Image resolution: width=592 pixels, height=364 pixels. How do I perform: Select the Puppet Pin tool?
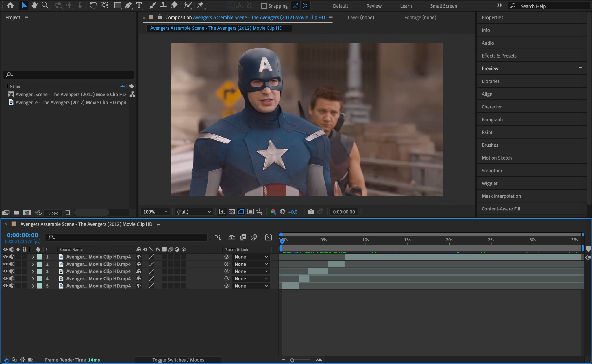point(200,5)
